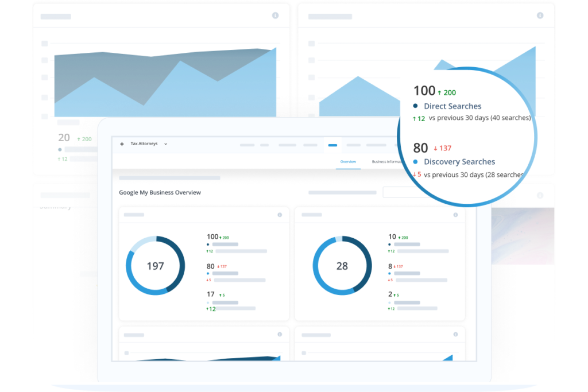This screenshot has width=588, height=392.
Task: Click info icon on the 197 donut card
Action: pyautogui.click(x=280, y=215)
